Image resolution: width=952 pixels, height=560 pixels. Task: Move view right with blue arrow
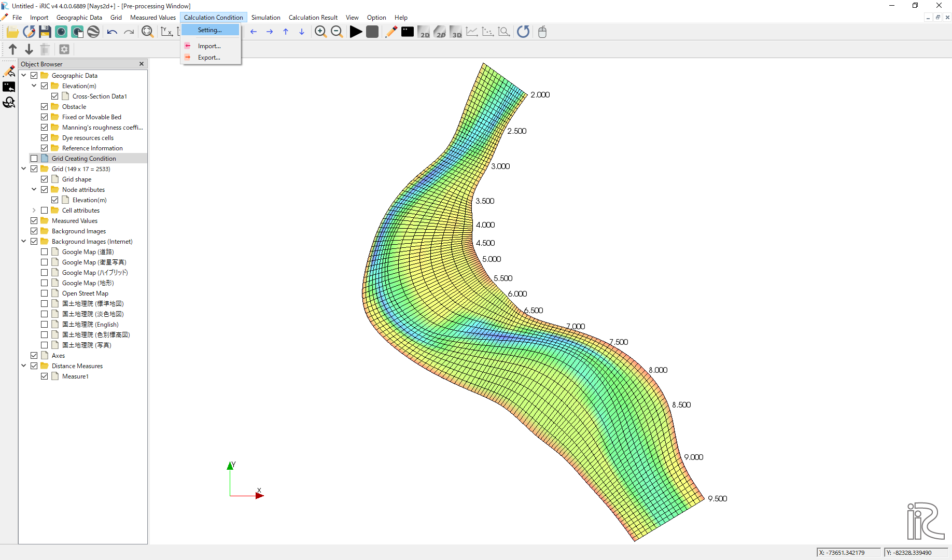click(x=270, y=32)
